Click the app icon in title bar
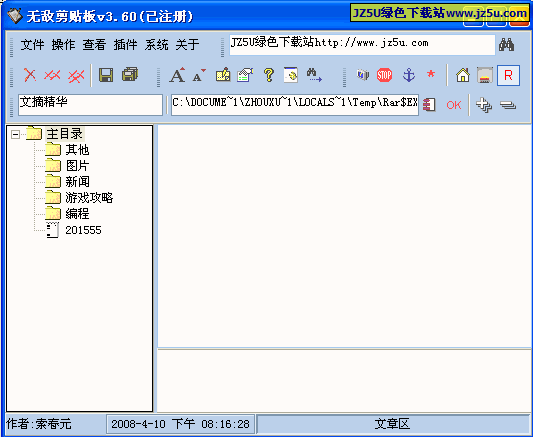 15,16
